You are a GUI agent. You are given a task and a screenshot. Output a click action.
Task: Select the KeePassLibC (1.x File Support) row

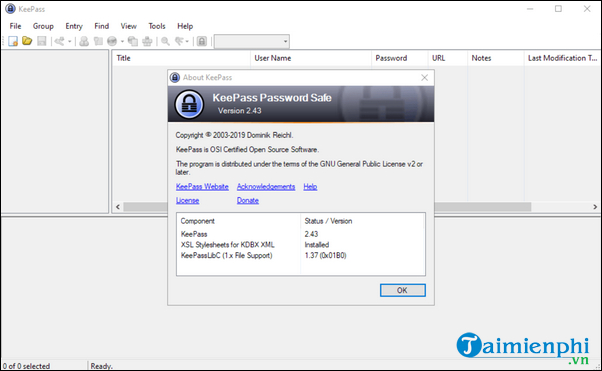tap(301, 255)
